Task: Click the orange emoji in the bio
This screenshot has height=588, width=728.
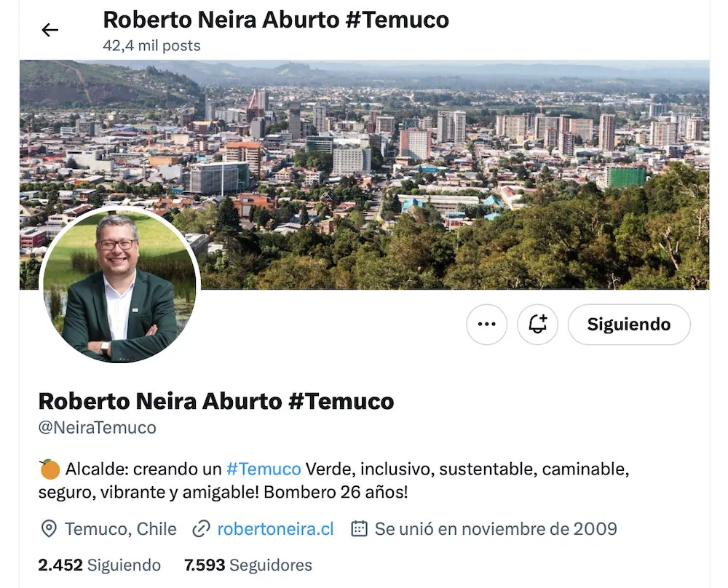Action: coord(50,469)
